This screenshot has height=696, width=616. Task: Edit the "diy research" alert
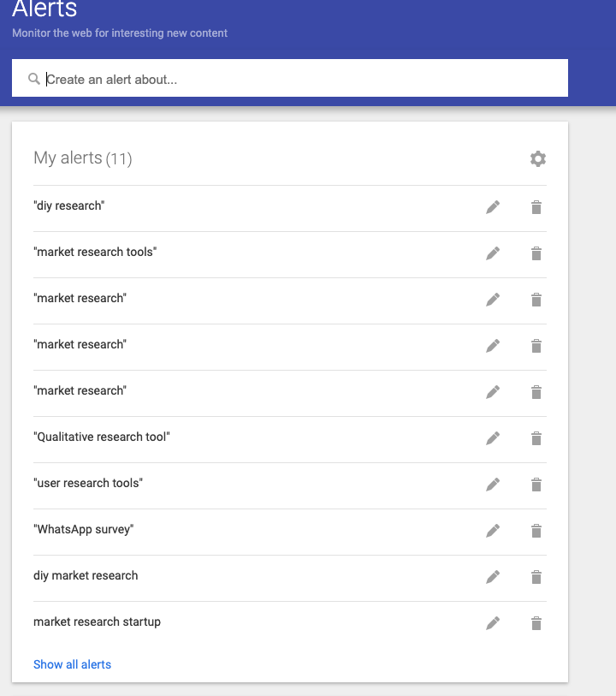[x=493, y=207]
